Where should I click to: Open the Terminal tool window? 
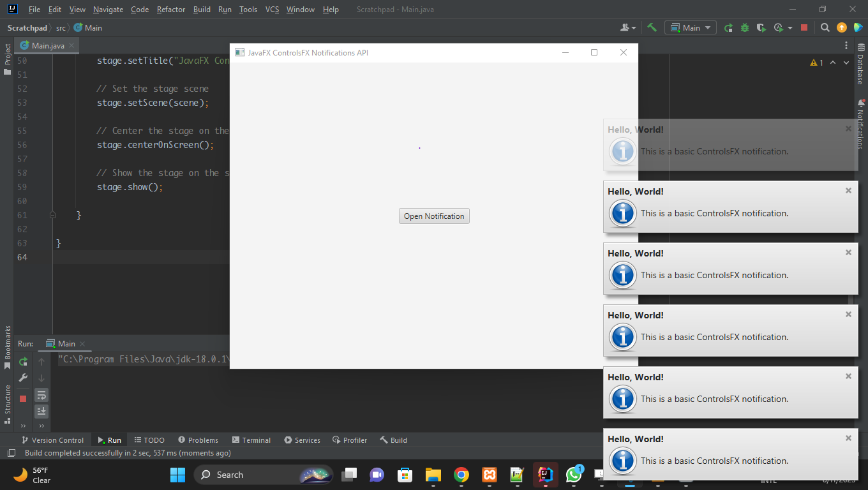(251, 440)
